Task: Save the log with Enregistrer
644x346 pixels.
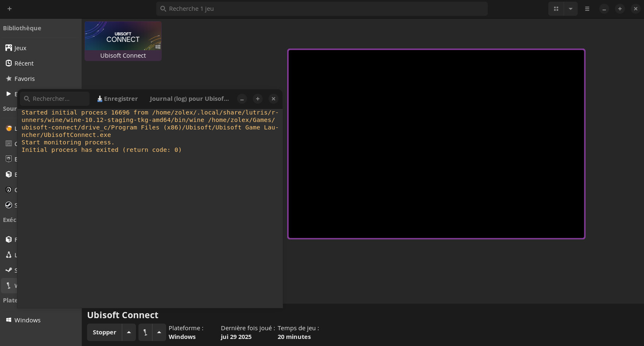Action: point(117,99)
